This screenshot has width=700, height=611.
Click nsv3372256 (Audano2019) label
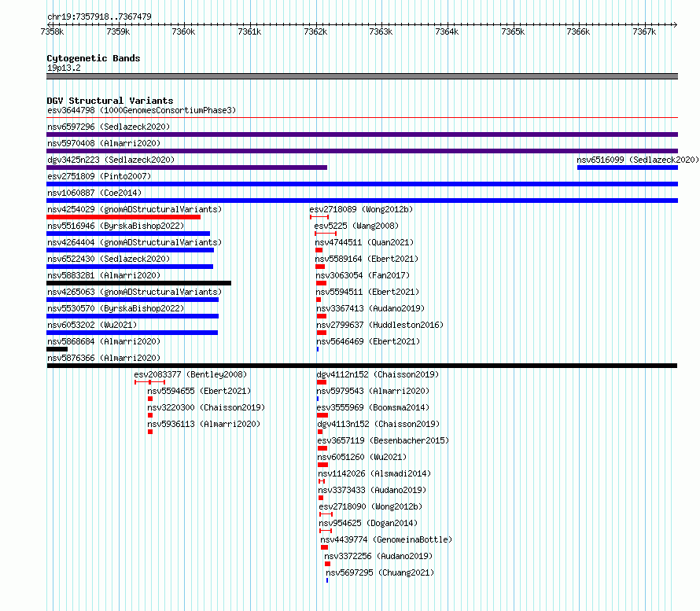click(378, 556)
